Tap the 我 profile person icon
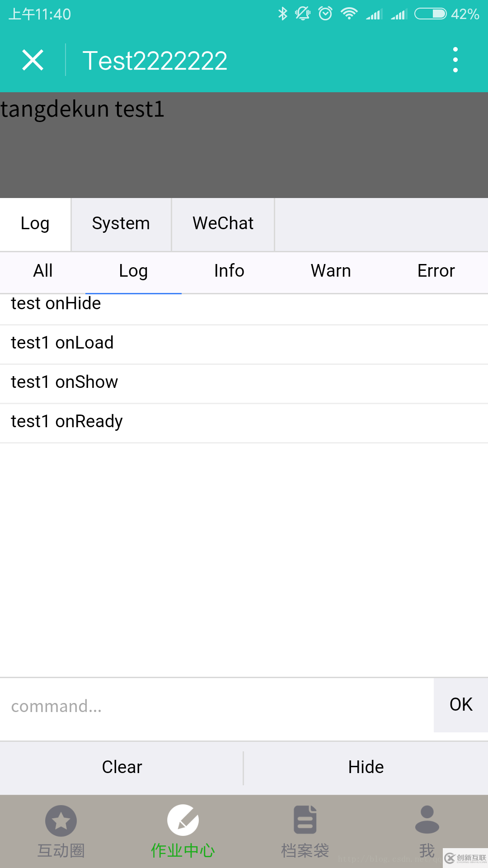Image resolution: width=488 pixels, height=868 pixels. point(427,820)
